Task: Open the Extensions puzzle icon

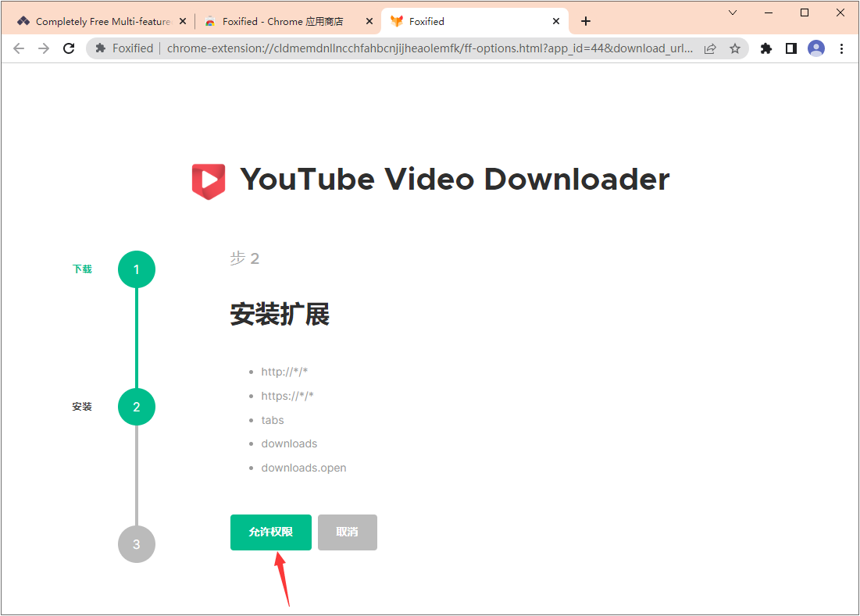Action: (x=766, y=48)
